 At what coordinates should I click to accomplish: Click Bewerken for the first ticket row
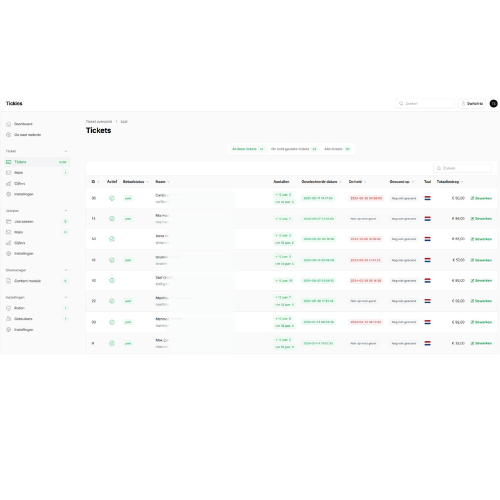pos(481,198)
